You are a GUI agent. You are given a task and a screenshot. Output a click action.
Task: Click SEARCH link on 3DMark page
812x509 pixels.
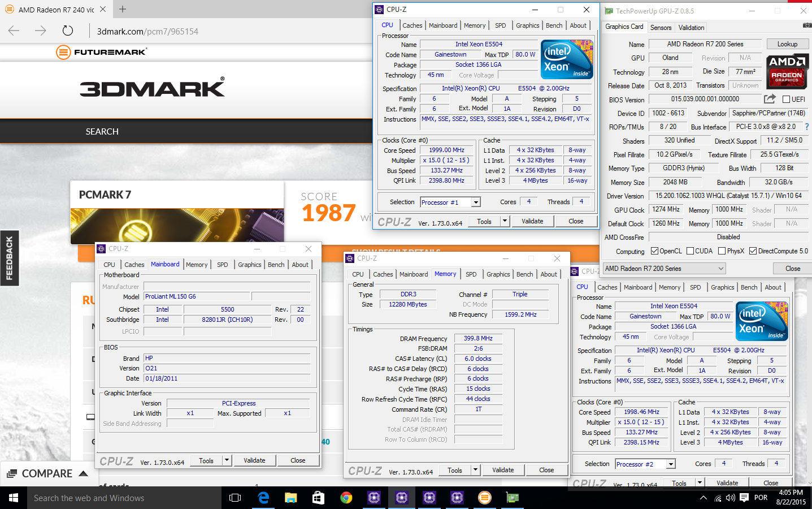[102, 132]
